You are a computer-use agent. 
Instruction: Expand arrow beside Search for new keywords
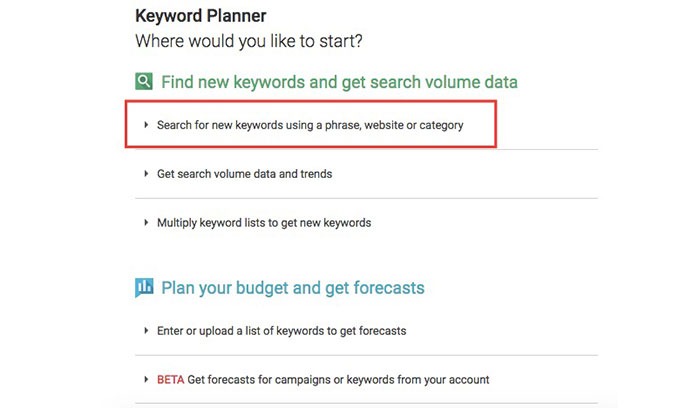point(146,125)
